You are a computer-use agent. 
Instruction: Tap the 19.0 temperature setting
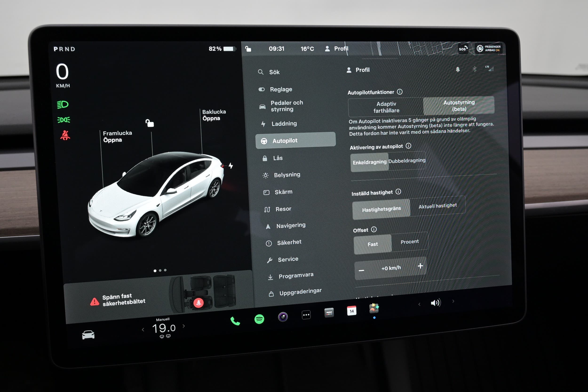(x=164, y=328)
